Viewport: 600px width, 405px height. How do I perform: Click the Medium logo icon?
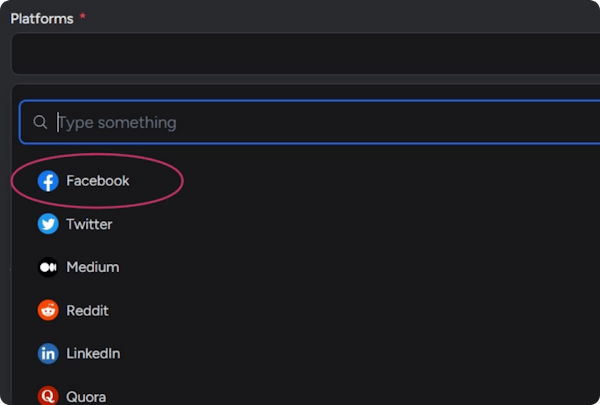pos(48,267)
